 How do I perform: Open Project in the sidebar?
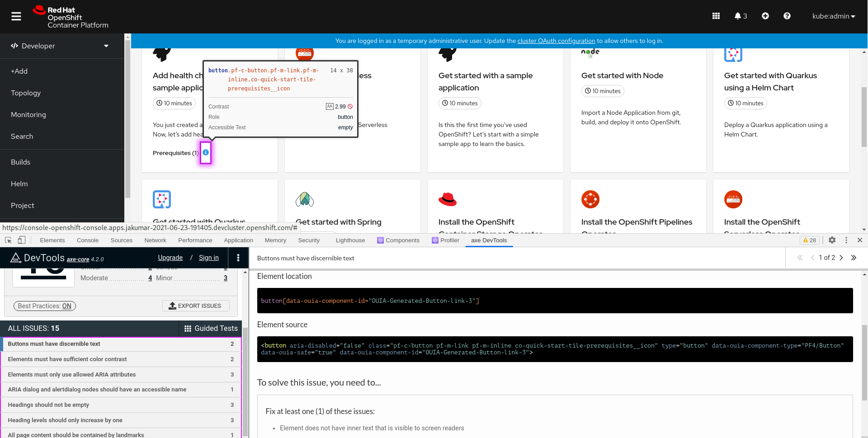pos(62,205)
